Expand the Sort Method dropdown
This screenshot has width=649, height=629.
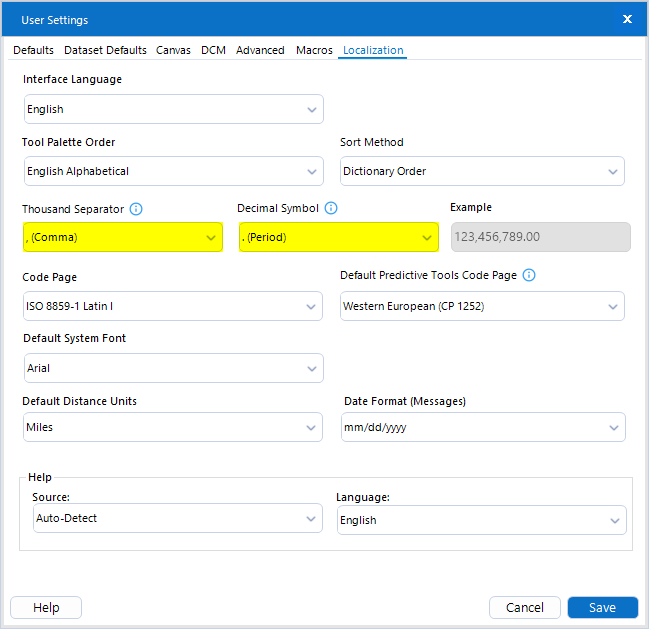click(482, 171)
